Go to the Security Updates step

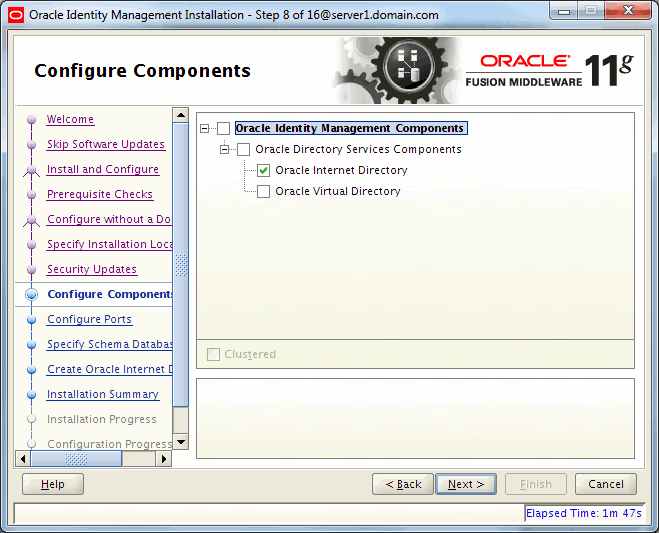pos(92,269)
